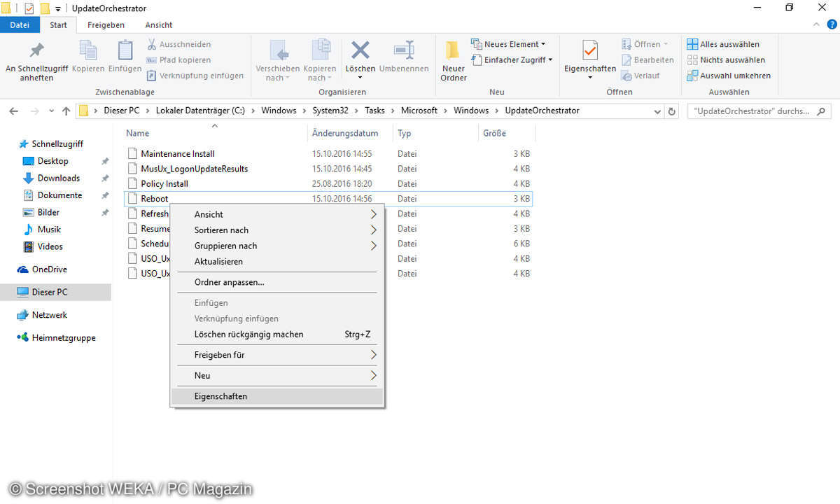Screen dimensions: 840x504
Task: Expand Sortieren nach in context menu
Action: click(277, 230)
